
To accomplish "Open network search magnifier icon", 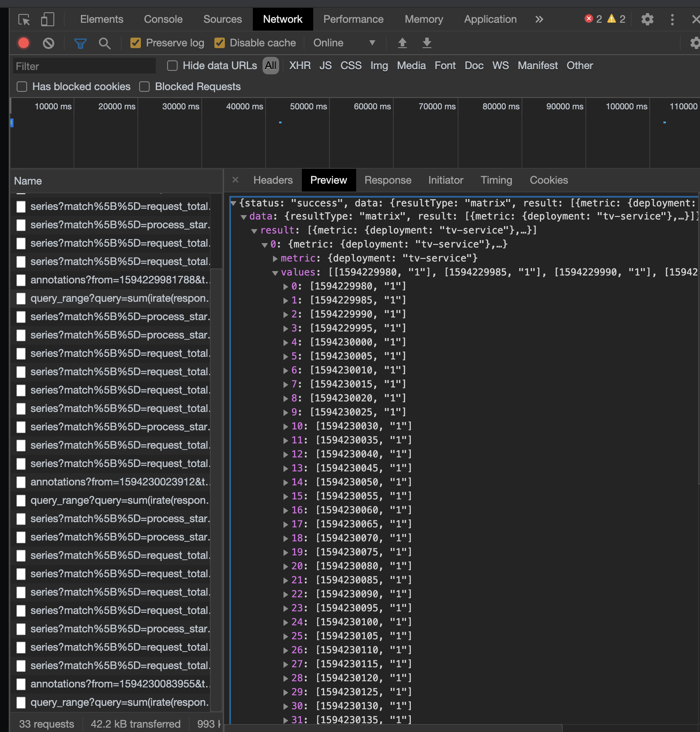I will [105, 43].
